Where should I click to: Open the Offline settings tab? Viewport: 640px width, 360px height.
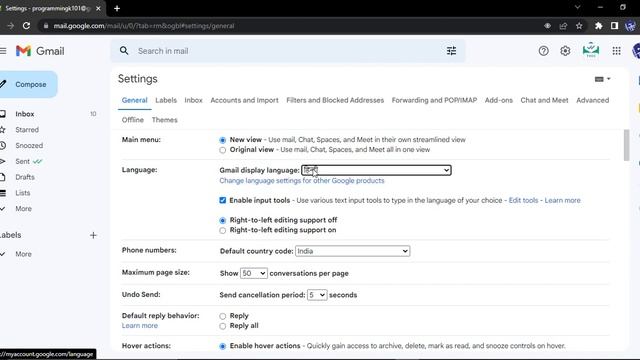[133, 120]
